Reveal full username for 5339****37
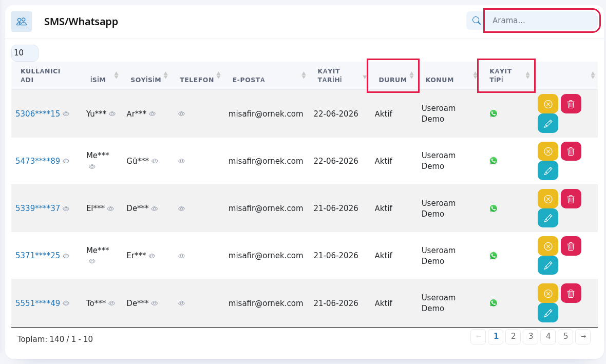This screenshot has width=606, height=364. [x=66, y=208]
